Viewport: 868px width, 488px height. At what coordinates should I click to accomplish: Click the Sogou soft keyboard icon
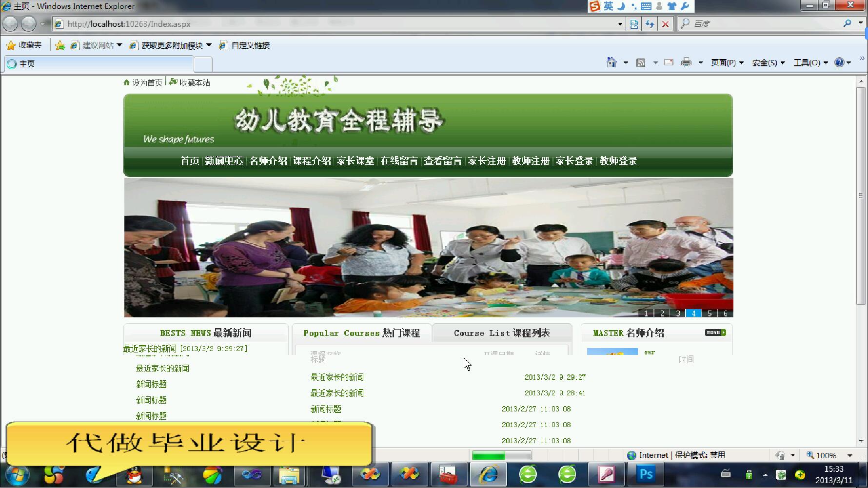pyautogui.click(x=646, y=6)
